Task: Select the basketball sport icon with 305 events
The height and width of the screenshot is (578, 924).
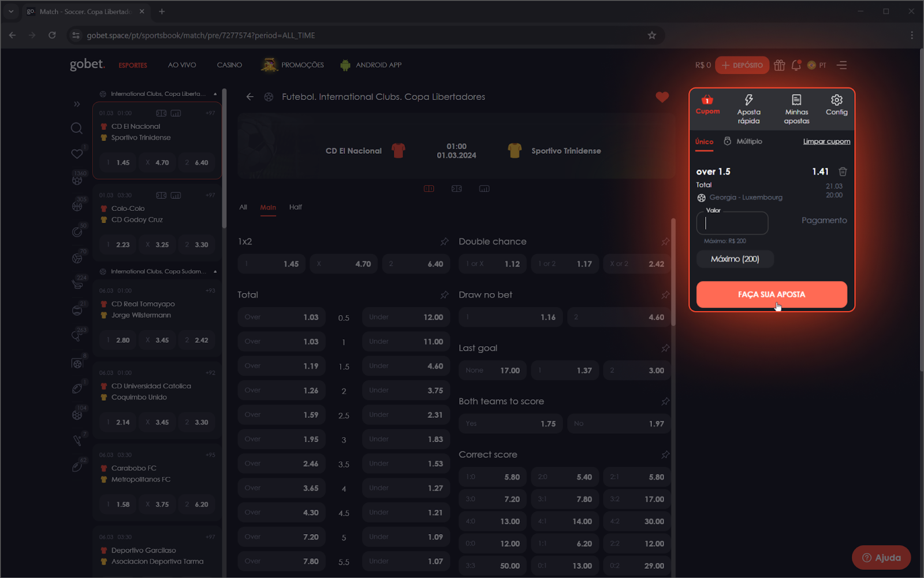Action: [77, 206]
